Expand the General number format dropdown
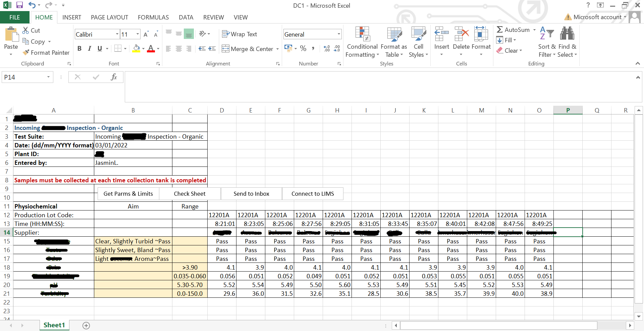Viewport: 644px width, 331px height. (x=338, y=34)
